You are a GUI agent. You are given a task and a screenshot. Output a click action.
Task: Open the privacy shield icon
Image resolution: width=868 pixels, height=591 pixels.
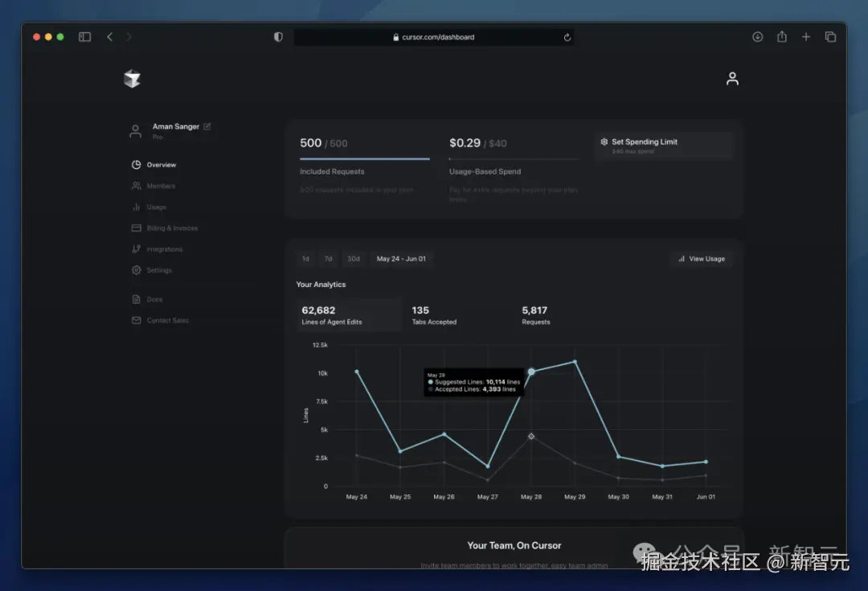tap(278, 37)
